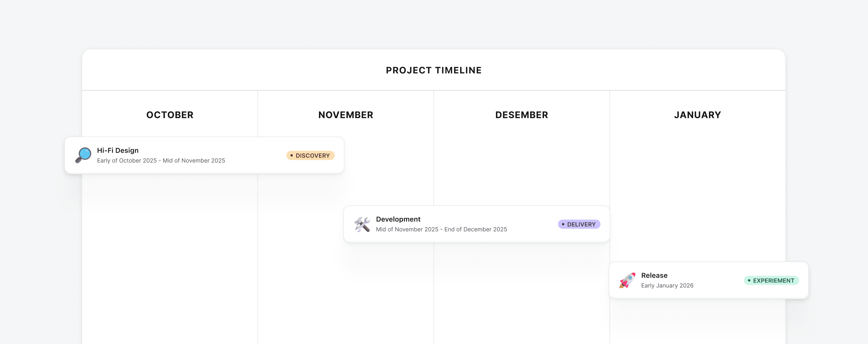Click the NOVEMBER column header
Viewport: 868px width, 344px height.
coord(345,115)
